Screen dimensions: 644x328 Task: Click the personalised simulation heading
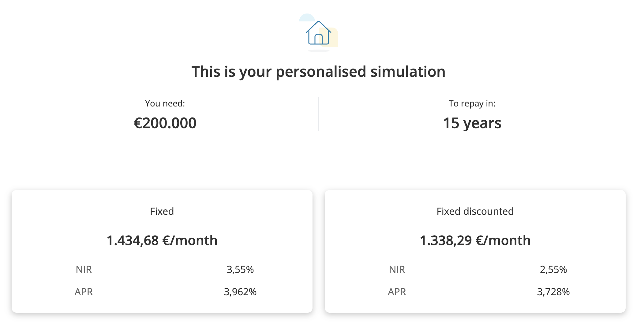click(318, 72)
